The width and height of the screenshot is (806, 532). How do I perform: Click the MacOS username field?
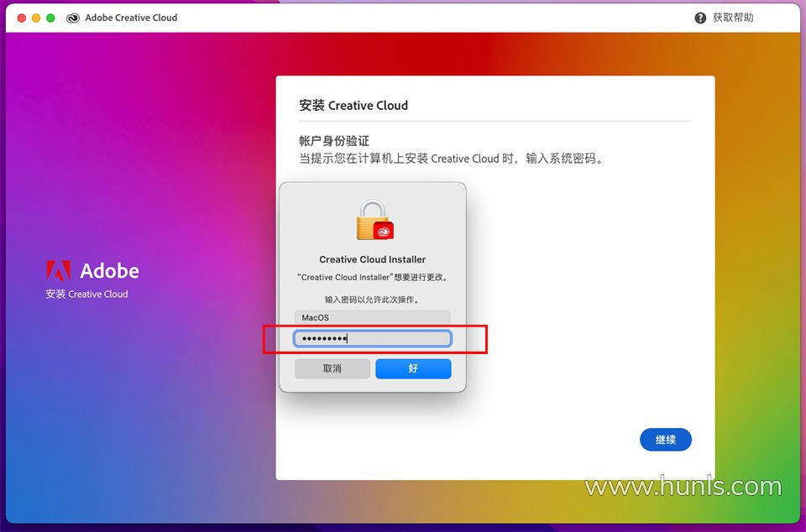point(373,317)
